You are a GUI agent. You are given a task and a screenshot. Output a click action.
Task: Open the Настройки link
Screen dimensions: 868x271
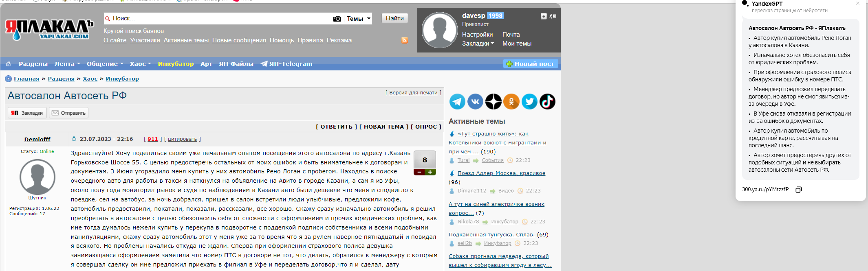477,35
